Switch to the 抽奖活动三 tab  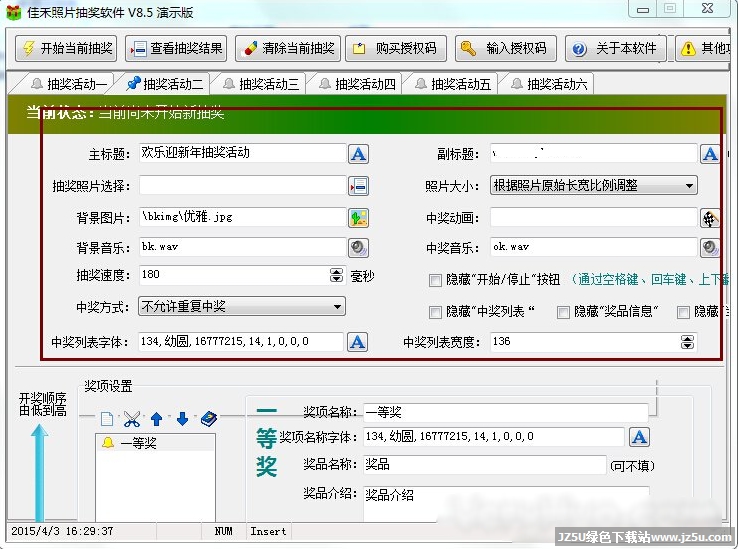(x=262, y=84)
